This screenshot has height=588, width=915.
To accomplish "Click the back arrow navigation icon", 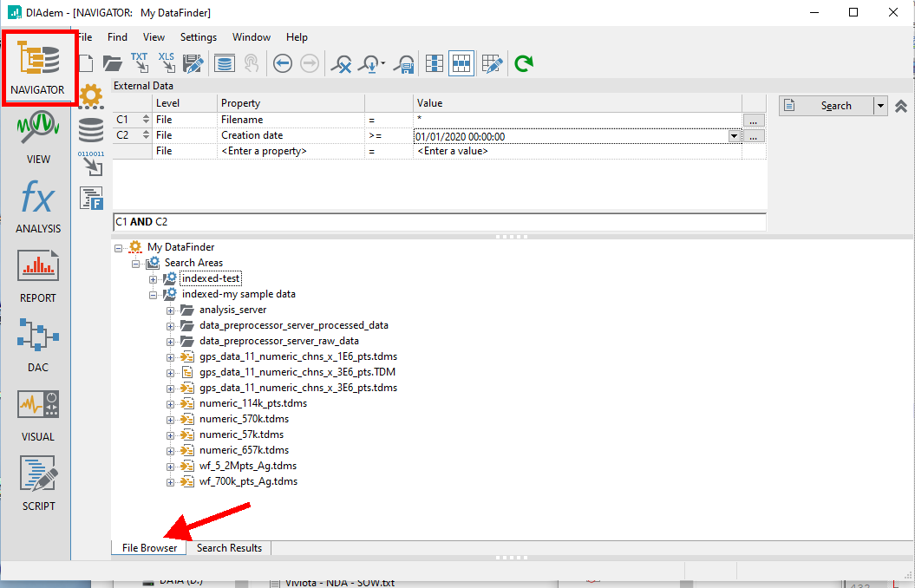I will 283,63.
